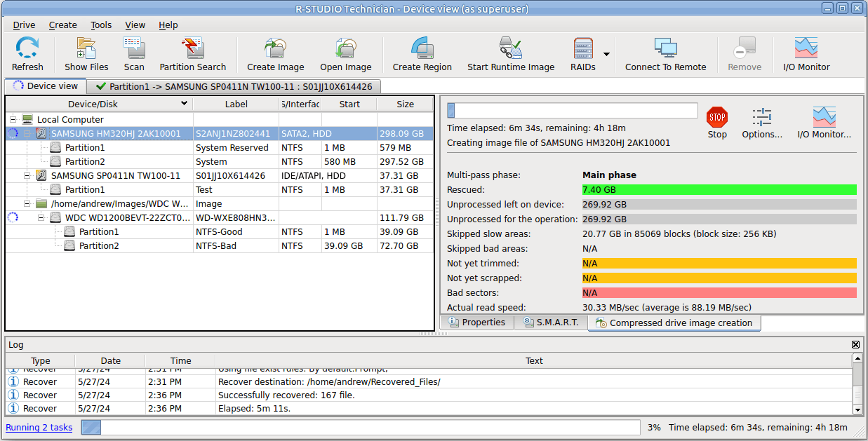Image resolution: width=868 pixels, height=441 pixels.
Task: Open the Properties tab
Action: (x=476, y=323)
